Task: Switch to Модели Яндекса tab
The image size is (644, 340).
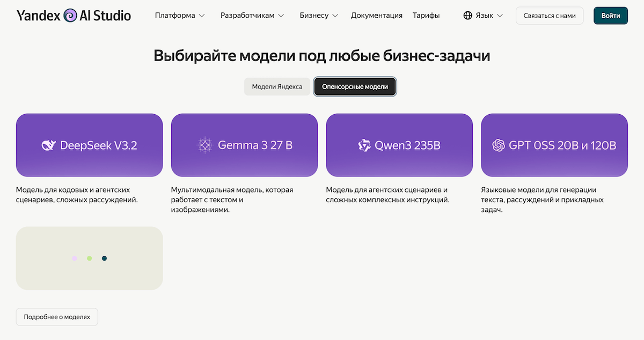Action: coord(277,86)
